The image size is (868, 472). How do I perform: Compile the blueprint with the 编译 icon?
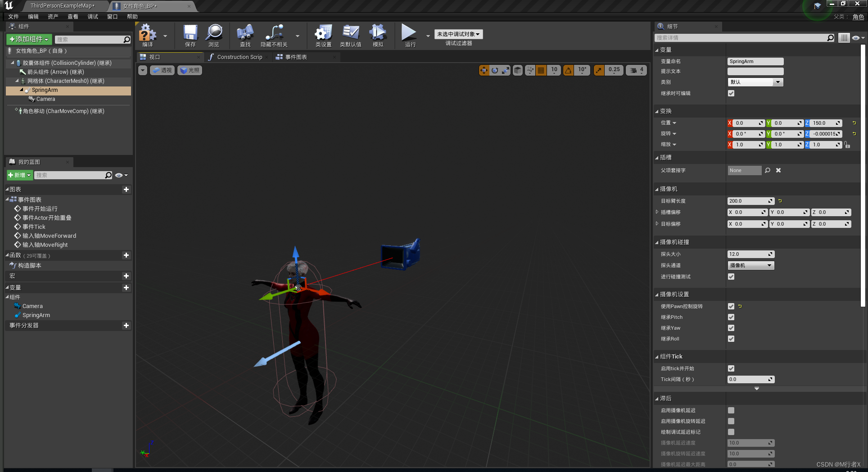[x=147, y=36]
